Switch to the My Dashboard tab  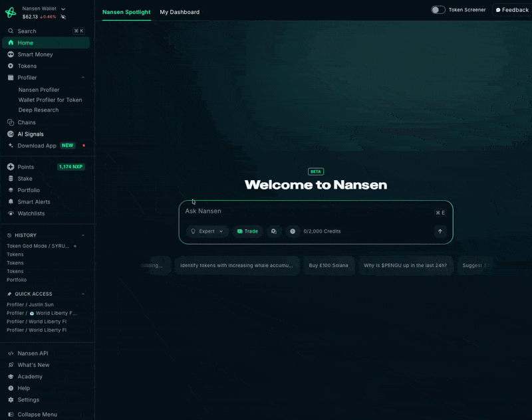coord(180,12)
